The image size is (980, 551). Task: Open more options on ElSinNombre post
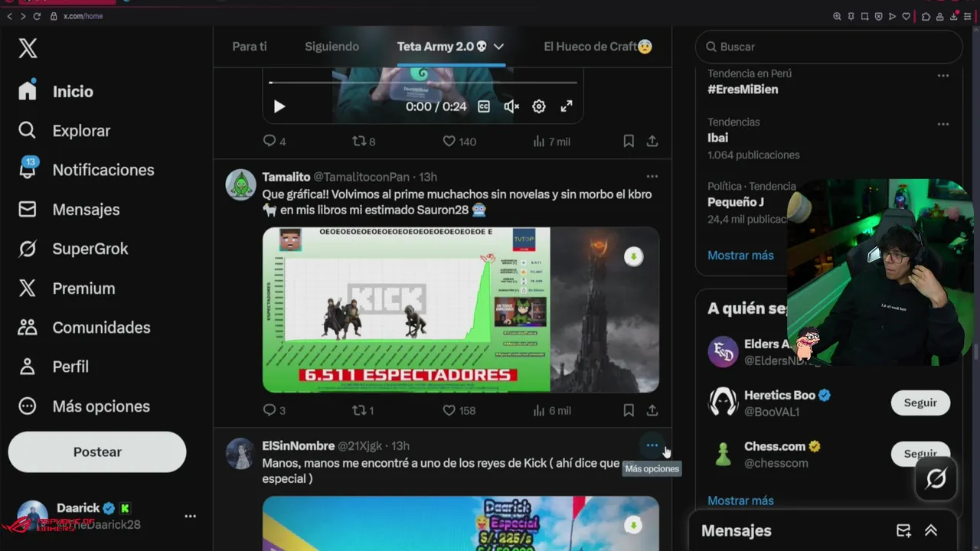pyautogui.click(x=652, y=445)
